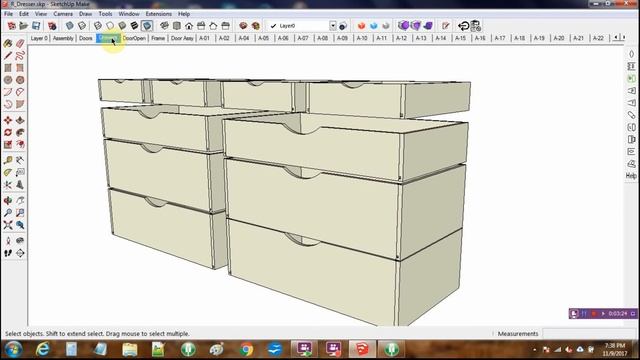Switch to the Layer 0 scene tab
The height and width of the screenshot is (360, 640).
[x=39, y=38]
